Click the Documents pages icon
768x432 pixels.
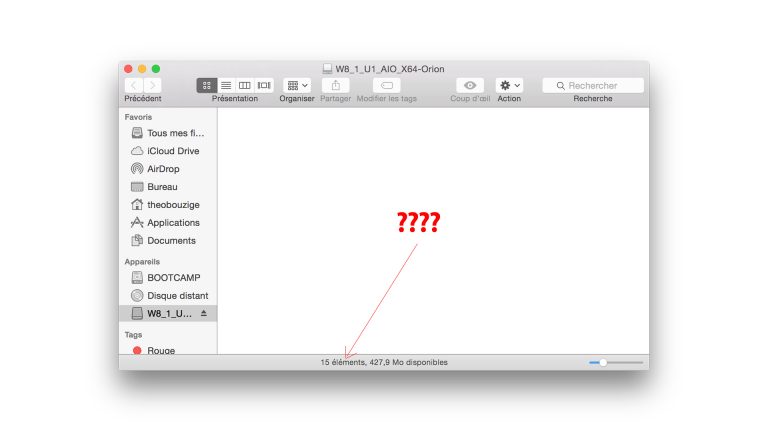click(x=137, y=240)
